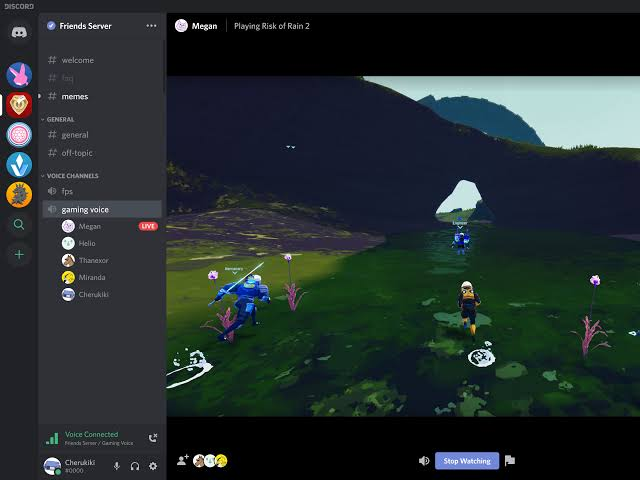The image size is (640, 480).
Task: Click the server discovery search icon
Action: click(19, 224)
